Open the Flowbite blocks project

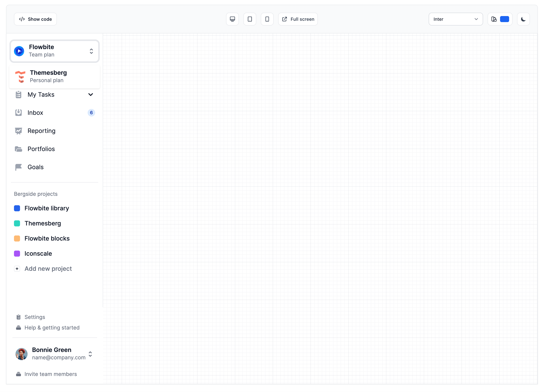pos(47,238)
